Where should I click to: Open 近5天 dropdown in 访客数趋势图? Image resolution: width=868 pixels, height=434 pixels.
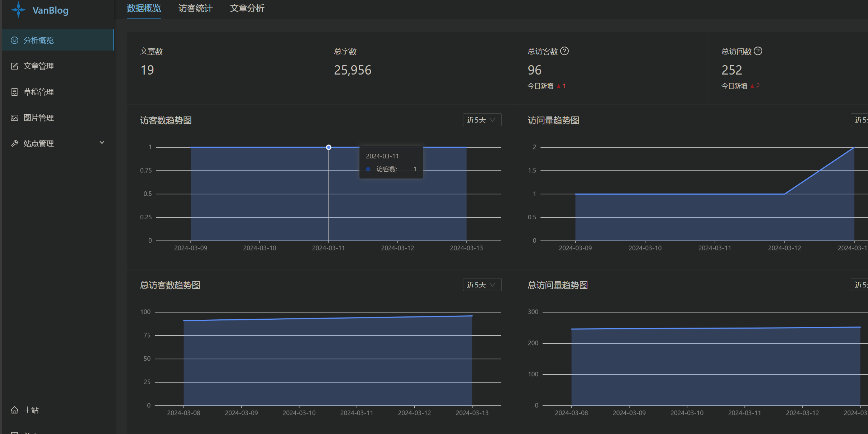pyautogui.click(x=482, y=120)
